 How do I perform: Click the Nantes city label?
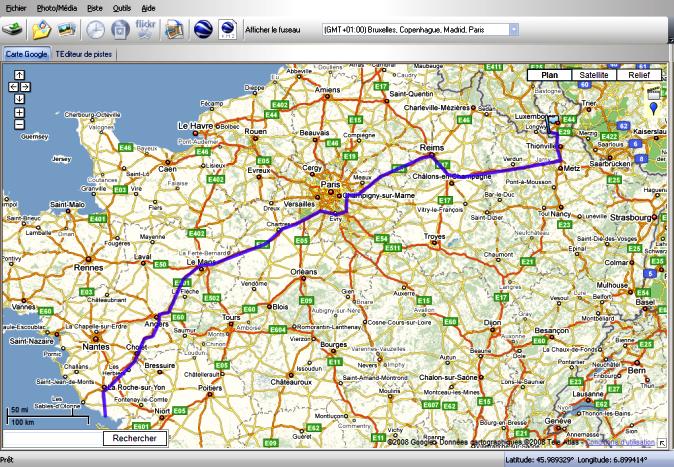point(96,347)
